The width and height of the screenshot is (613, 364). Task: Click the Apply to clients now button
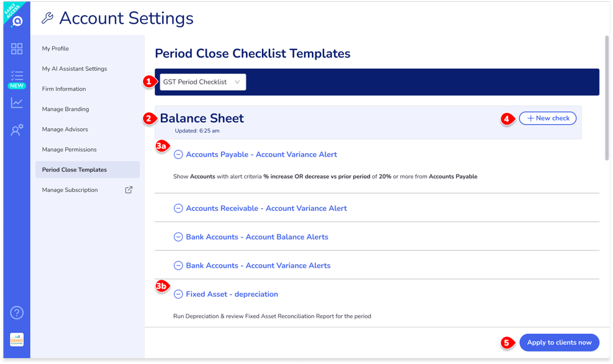tap(559, 342)
